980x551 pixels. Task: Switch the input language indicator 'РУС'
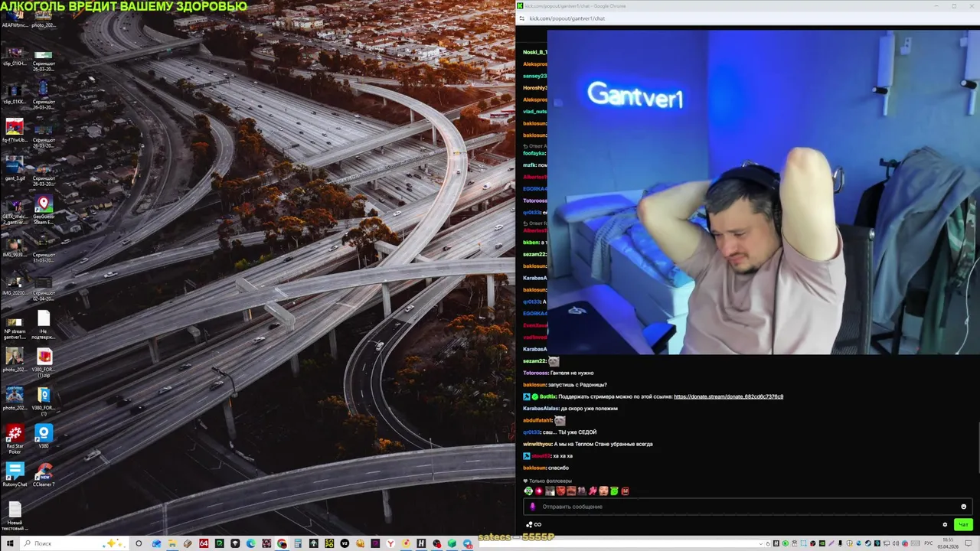click(929, 543)
